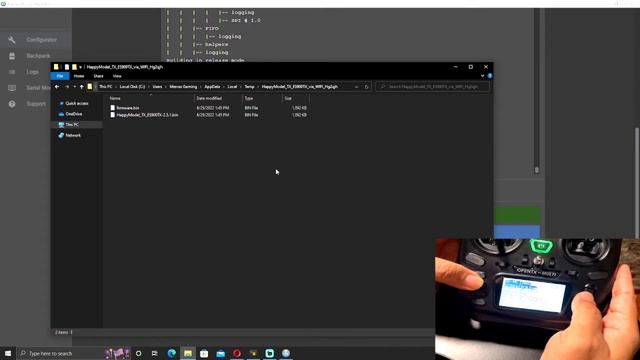Go back in File Explorer

tap(57, 87)
